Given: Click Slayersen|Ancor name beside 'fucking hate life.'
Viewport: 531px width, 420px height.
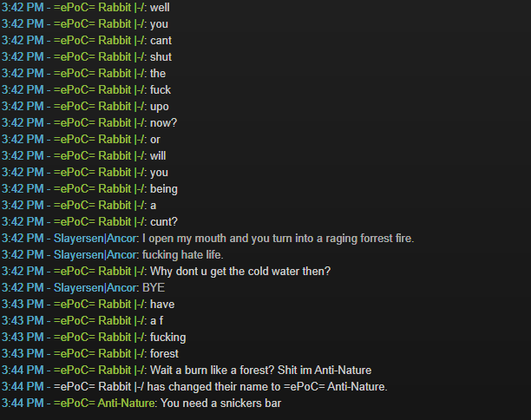Looking at the screenshot, I should (95, 255).
